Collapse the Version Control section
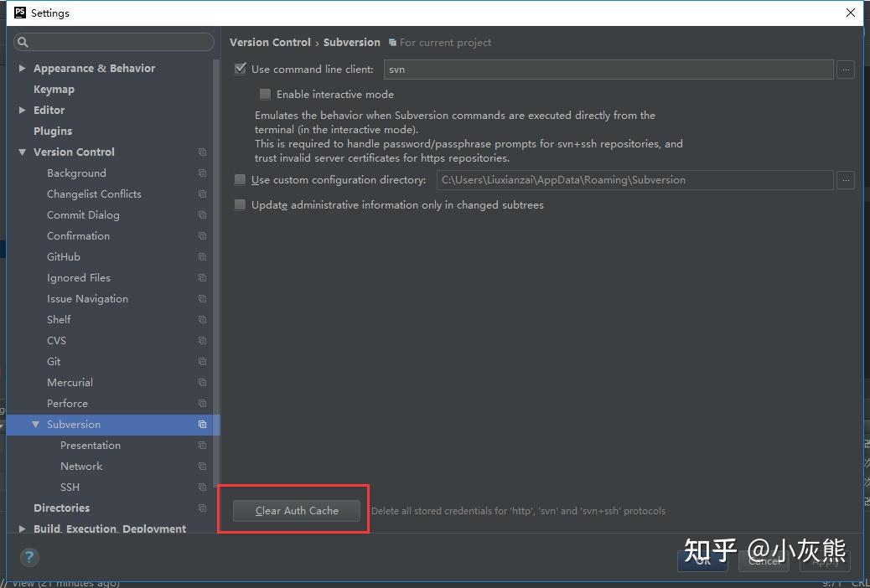 tap(22, 152)
